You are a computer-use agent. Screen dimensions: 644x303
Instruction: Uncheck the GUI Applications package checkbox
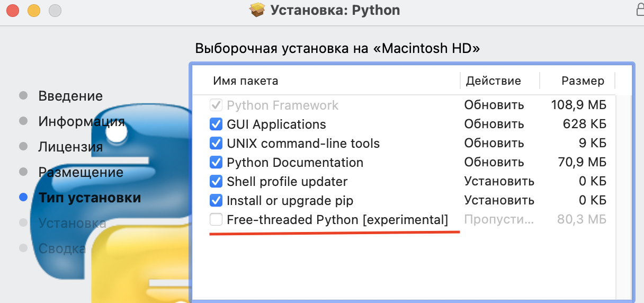pos(216,124)
